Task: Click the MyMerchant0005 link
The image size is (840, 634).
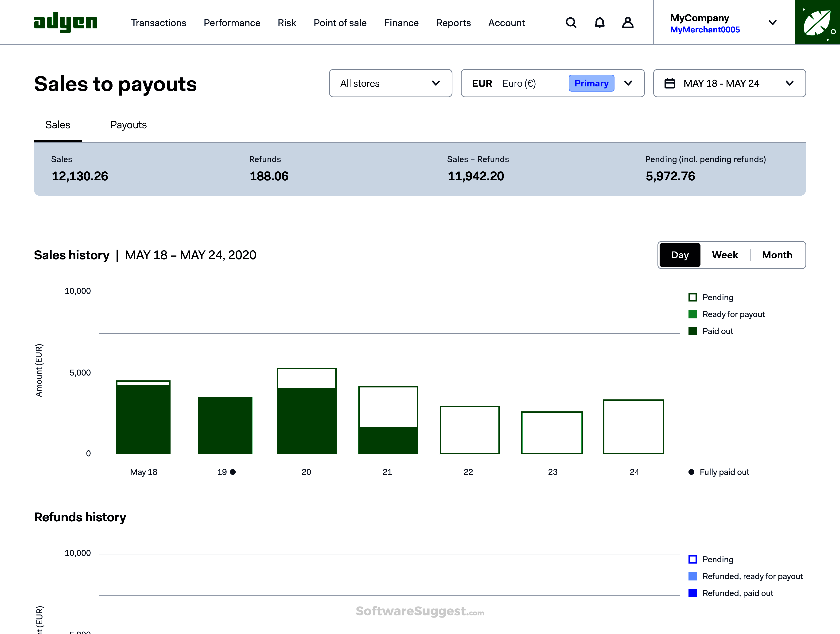Action: (x=705, y=30)
